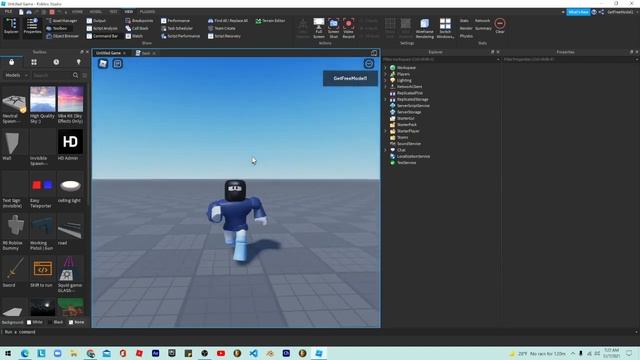Open Find All / Replace All
Screen dimensions: 640x360
click(228, 20)
